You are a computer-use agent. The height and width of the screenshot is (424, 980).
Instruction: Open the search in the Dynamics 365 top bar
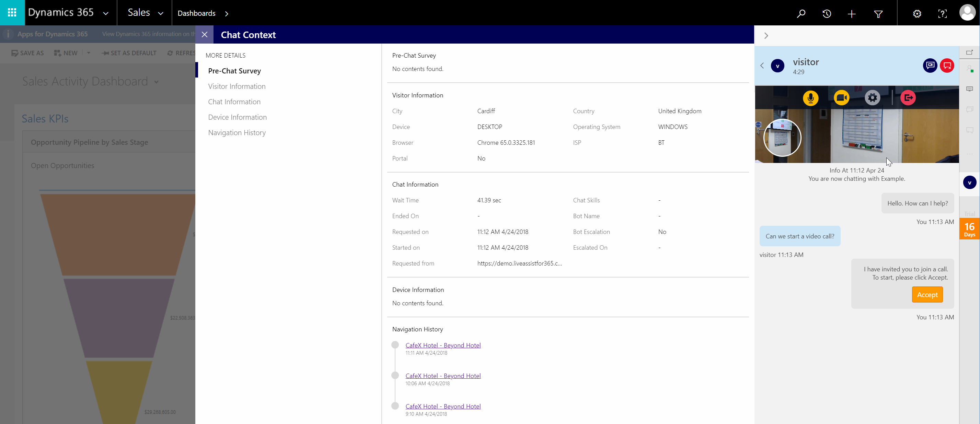[x=801, y=13]
